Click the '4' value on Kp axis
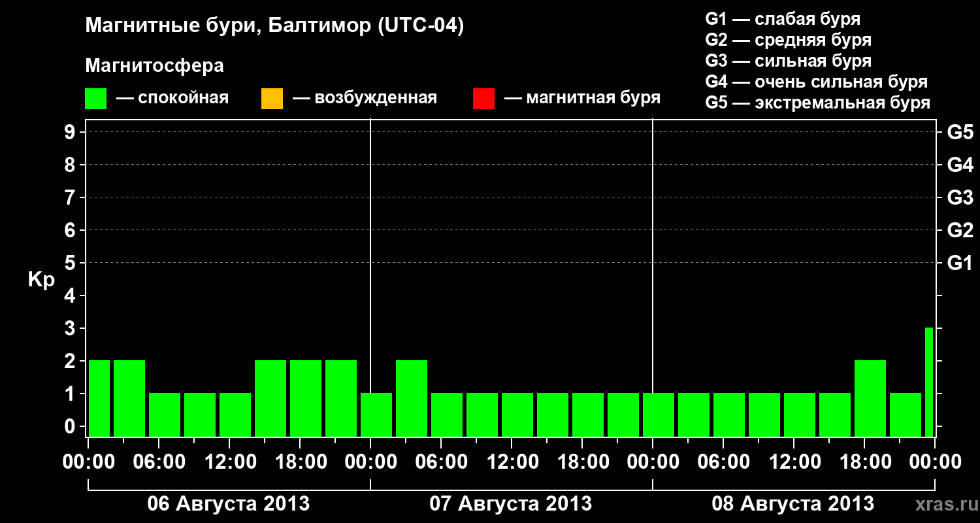 pyautogui.click(x=71, y=295)
